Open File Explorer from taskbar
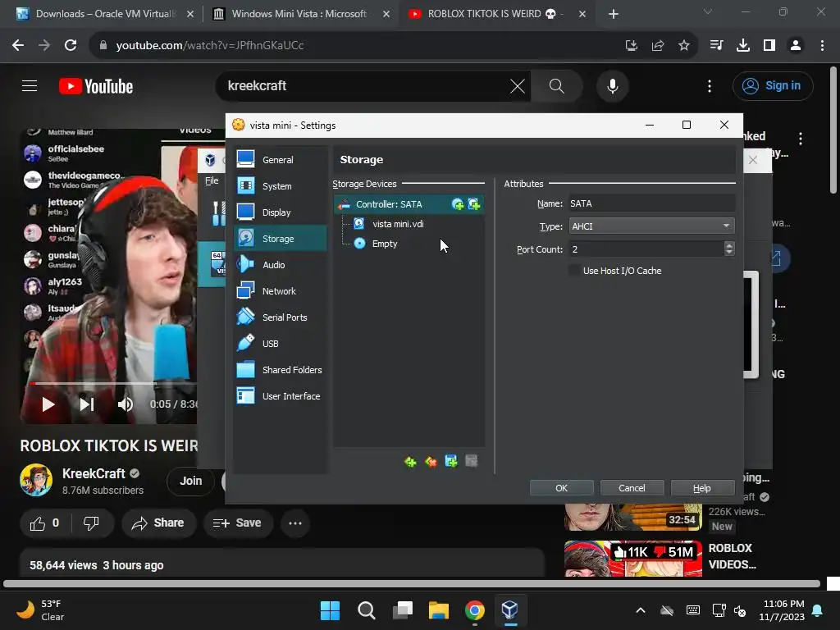The height and width of the screenshot is (630, 840). click(x=438, y=610)
